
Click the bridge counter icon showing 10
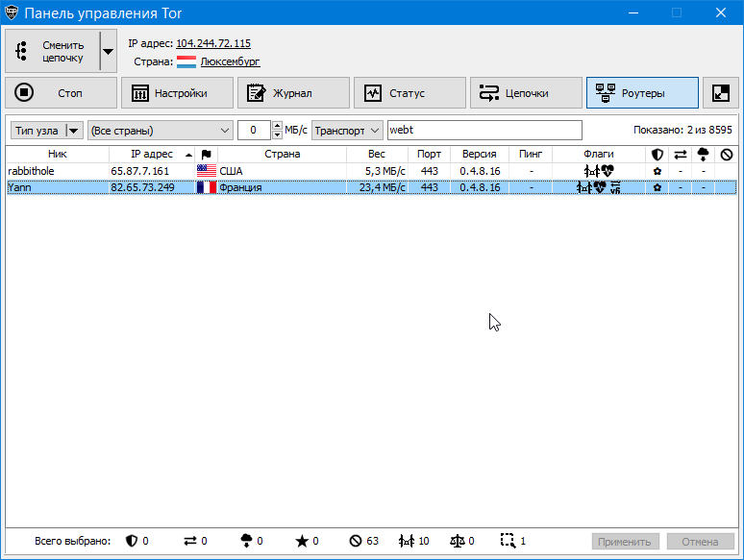pyautogui.click(x=413, y=541)
